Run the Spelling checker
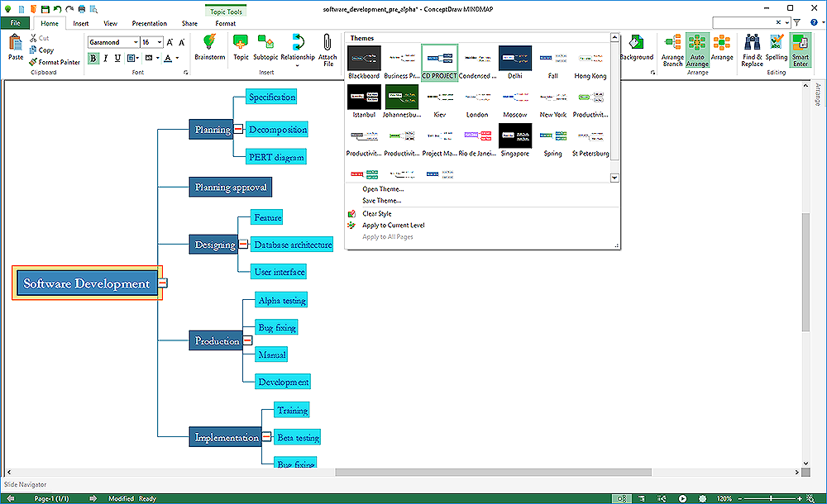The image size is (827, 504). [777, 50]
